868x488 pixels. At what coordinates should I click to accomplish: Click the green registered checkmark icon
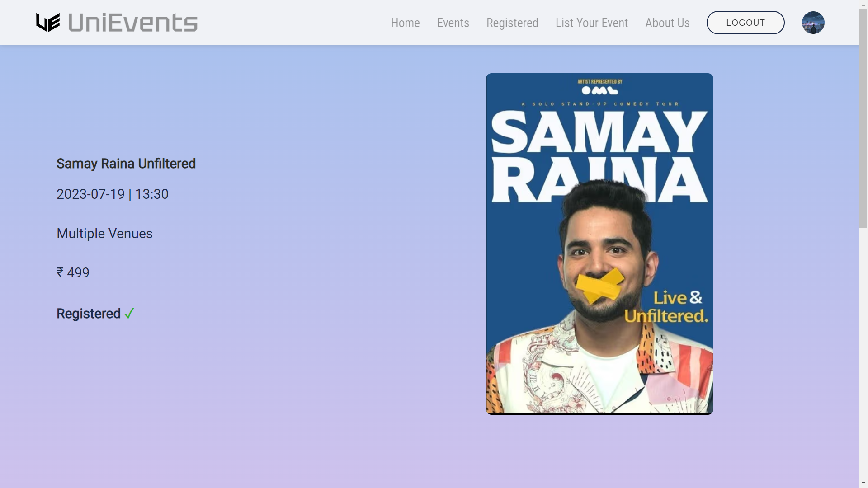click(129, 314)
